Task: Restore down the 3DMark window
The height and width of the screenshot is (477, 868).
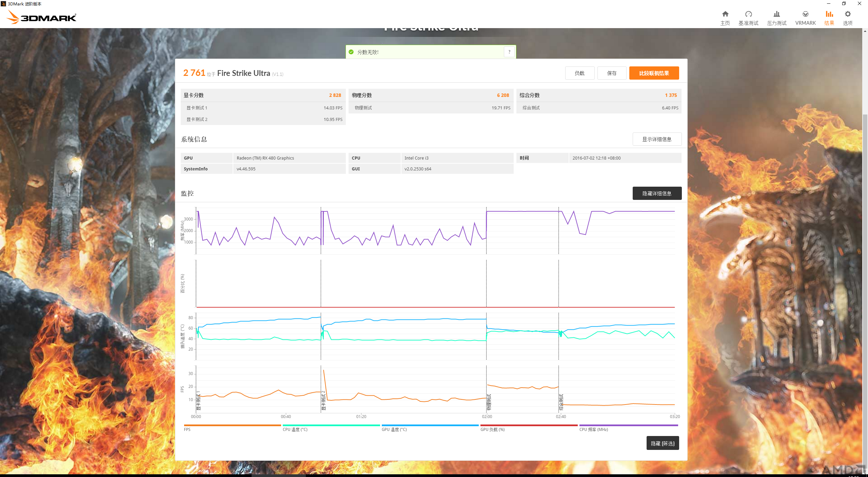Action: (x=844, y=4)
